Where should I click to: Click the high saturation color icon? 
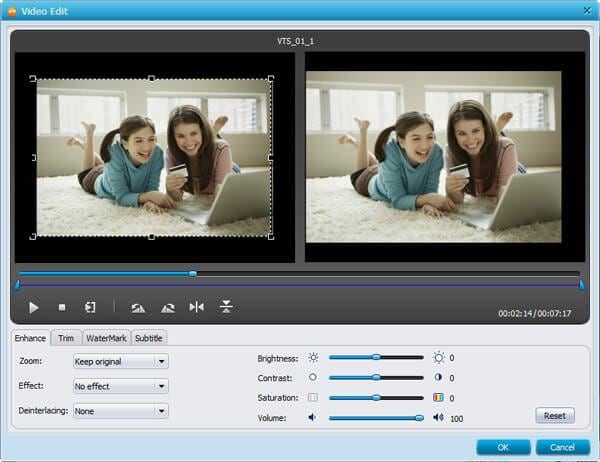pyautogui.click(x=438, y=397)
